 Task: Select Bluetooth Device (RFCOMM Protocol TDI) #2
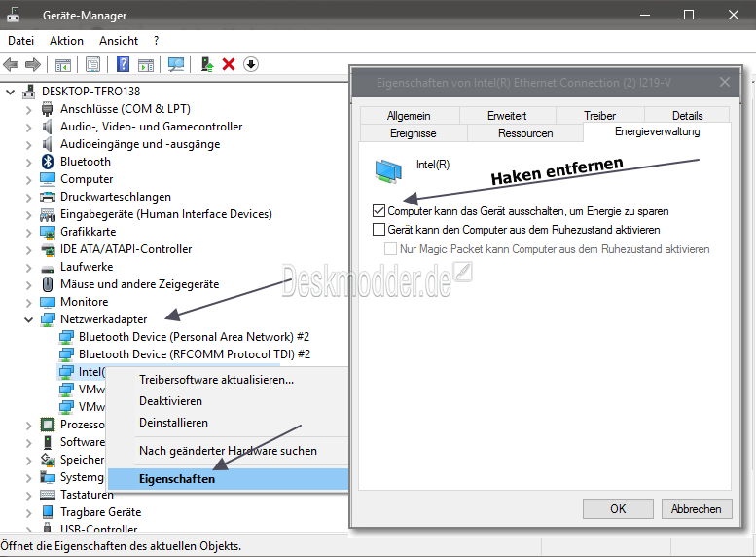pos(195,354)
